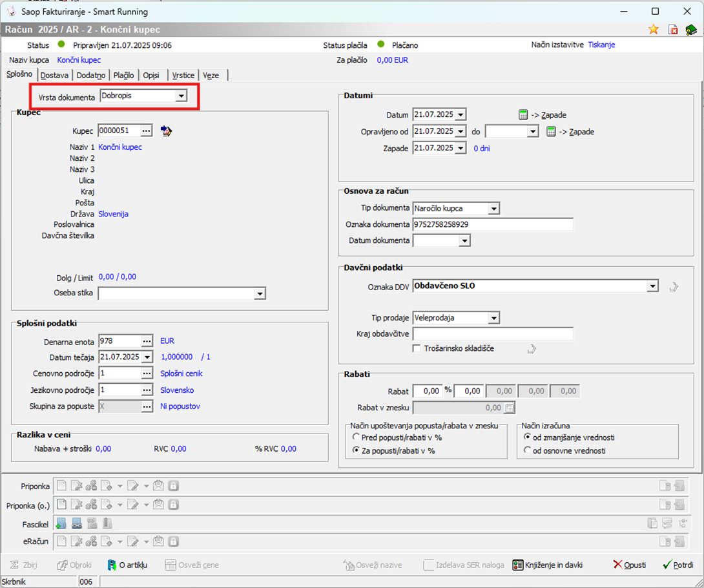Click the workflow nodes icon in Fascikel row
The height and width of the screenshot is (588, 704).
683,523
